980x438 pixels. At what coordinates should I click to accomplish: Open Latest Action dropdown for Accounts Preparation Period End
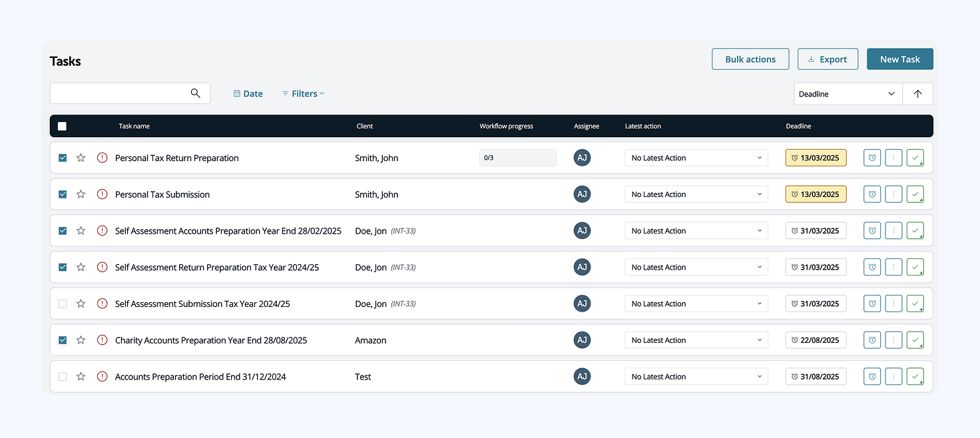pyautogui.click(x=696, y=377)
